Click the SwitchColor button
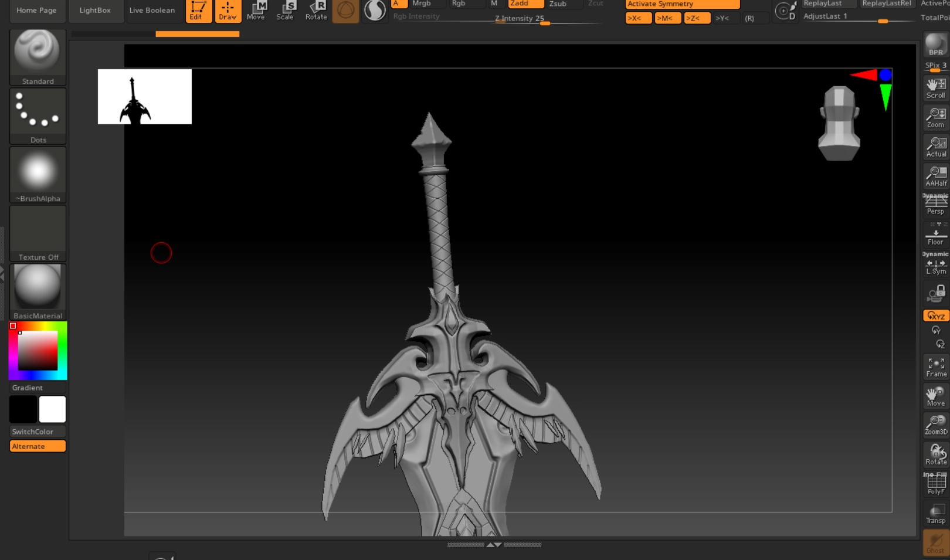The width and height of the screenshot is (950, 560). pyautogui.click(x=33, y=432)
